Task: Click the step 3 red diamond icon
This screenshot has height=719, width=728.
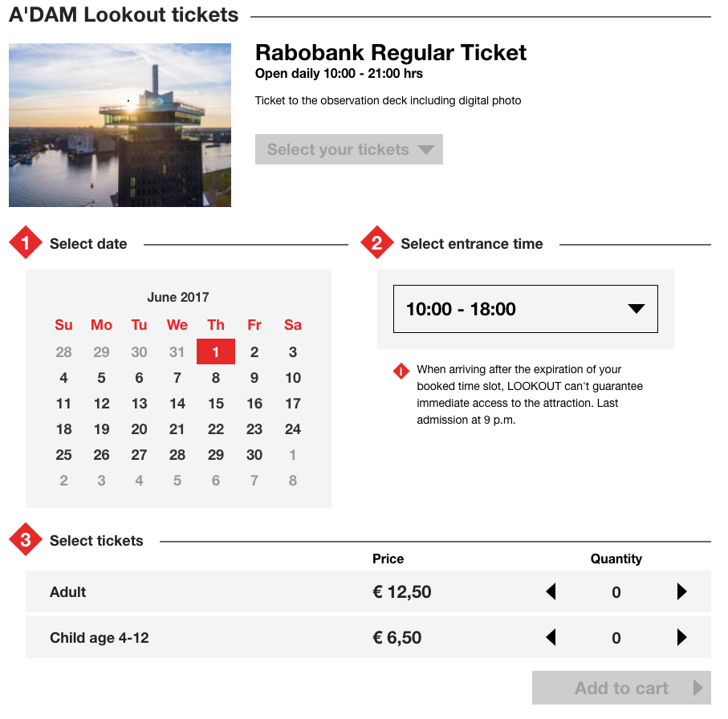Action: coord(26,541)
